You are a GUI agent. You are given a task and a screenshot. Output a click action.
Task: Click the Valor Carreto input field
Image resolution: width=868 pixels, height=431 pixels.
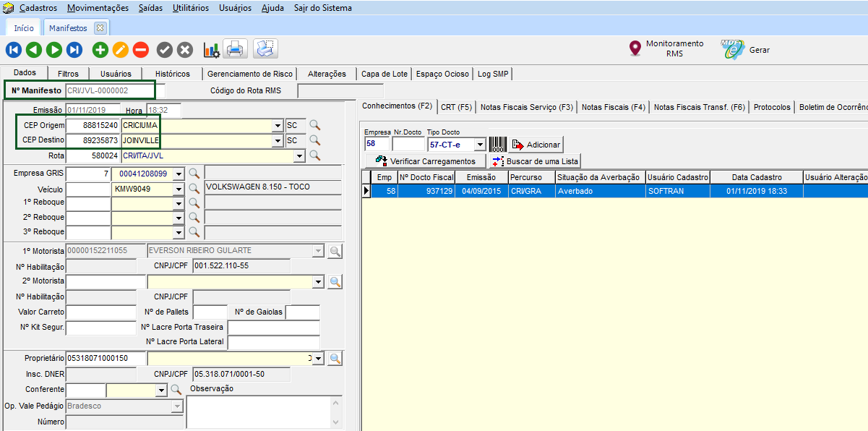point(100,312)
